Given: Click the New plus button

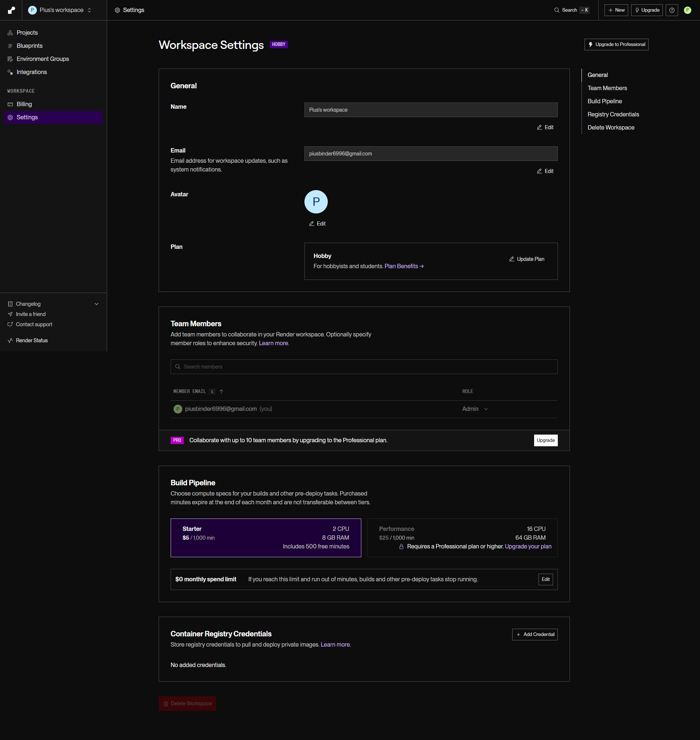Looking at the screenshot, I should point(616,10).
